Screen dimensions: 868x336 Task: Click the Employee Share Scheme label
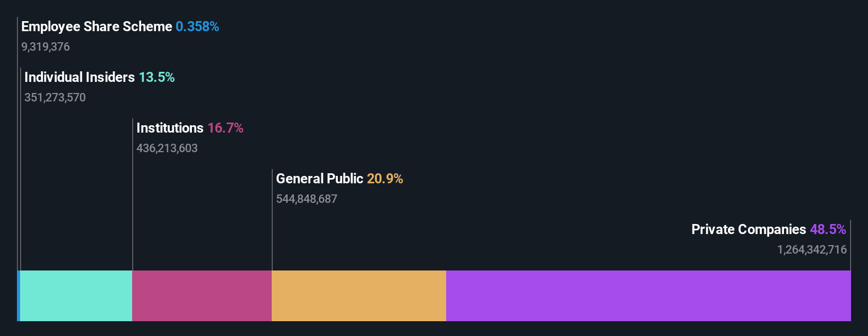97,26
